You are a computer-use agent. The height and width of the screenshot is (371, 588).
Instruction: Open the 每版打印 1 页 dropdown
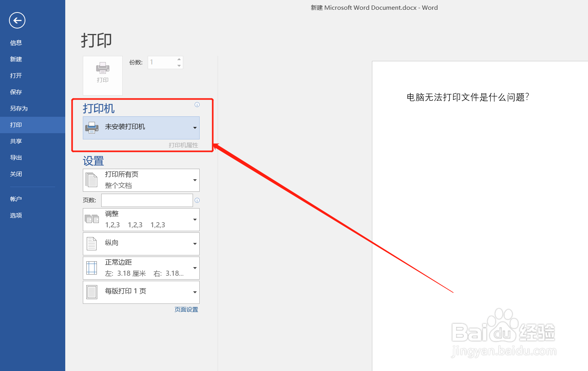click(x=141, y=292)
